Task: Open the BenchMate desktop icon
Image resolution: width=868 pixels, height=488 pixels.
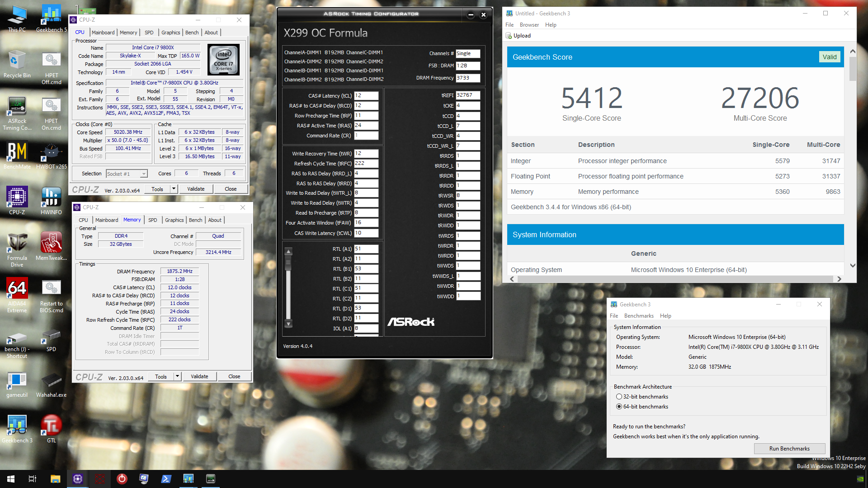Action: [17, 155]
